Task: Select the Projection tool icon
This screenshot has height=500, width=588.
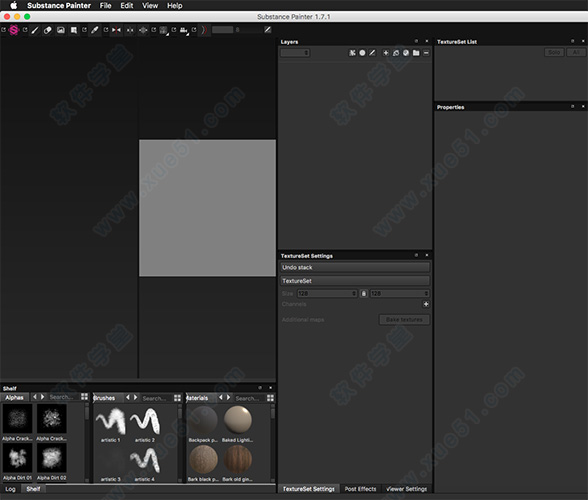Action: point(61,30)
